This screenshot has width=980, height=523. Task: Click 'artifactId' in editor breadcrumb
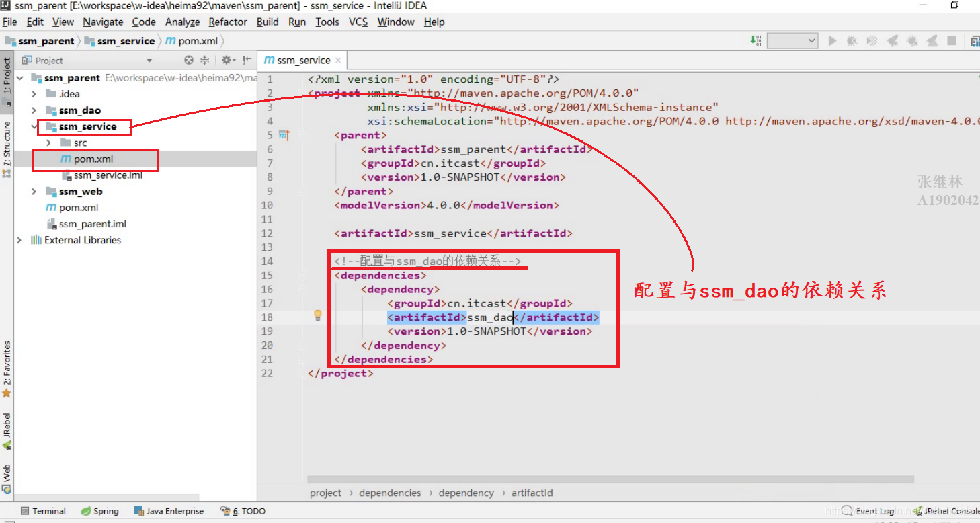point(532,493)
